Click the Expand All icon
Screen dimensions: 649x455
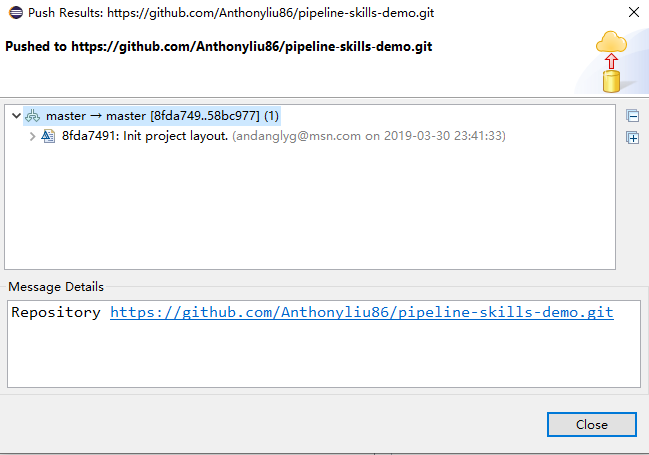click(x=632, y=137)
